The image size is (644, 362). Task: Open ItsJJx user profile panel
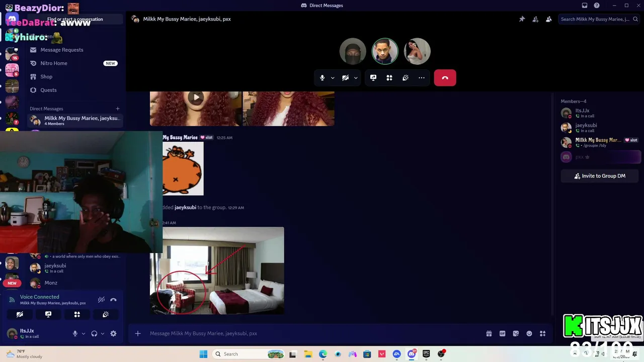click(x=36, y=333)
